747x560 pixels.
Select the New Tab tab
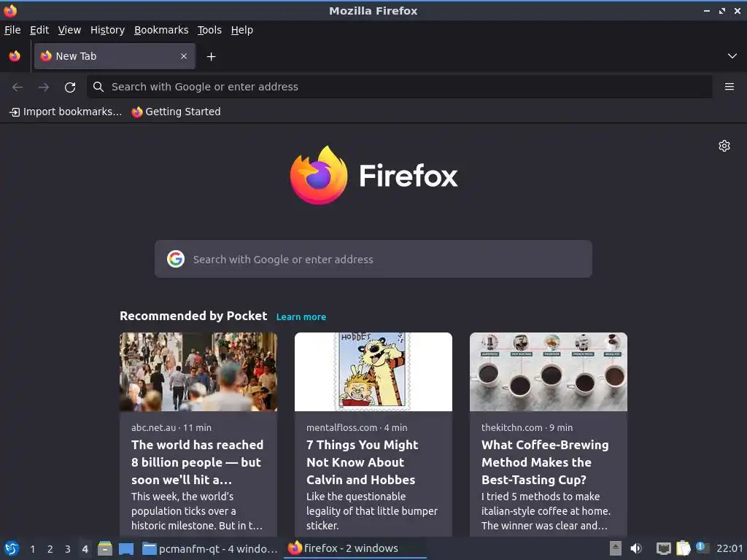tap(115, 56)
